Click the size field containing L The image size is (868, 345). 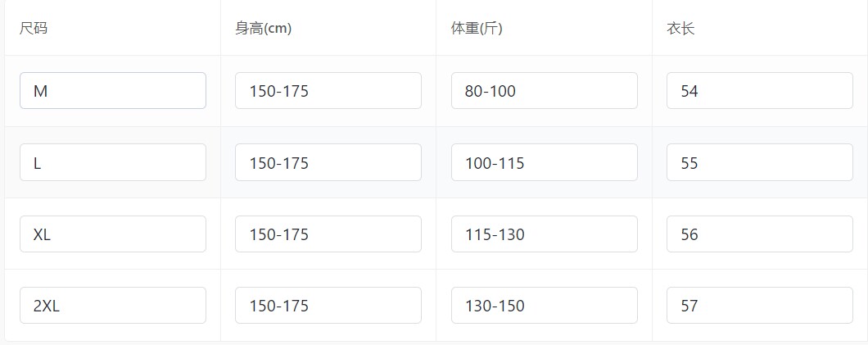[113, 162]
